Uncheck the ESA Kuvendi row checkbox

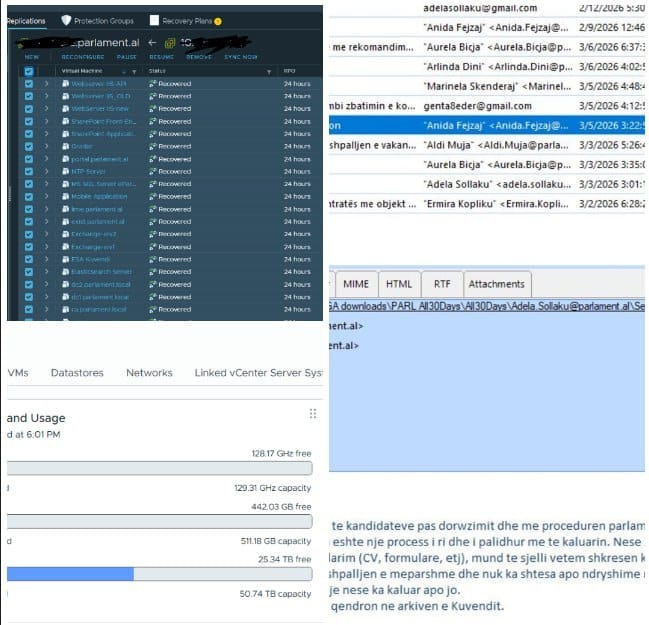(x=28, y=259)
